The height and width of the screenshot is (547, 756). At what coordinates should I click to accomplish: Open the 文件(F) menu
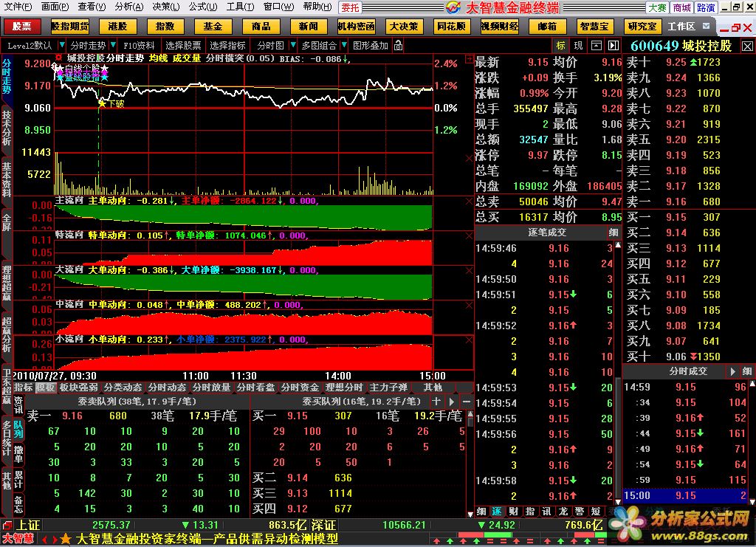18,7
